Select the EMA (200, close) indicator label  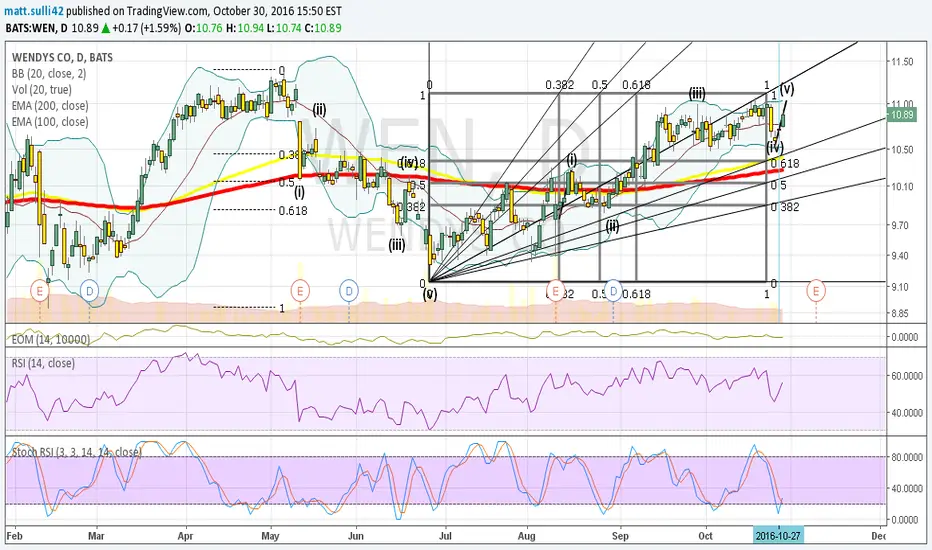pos(50,106)
